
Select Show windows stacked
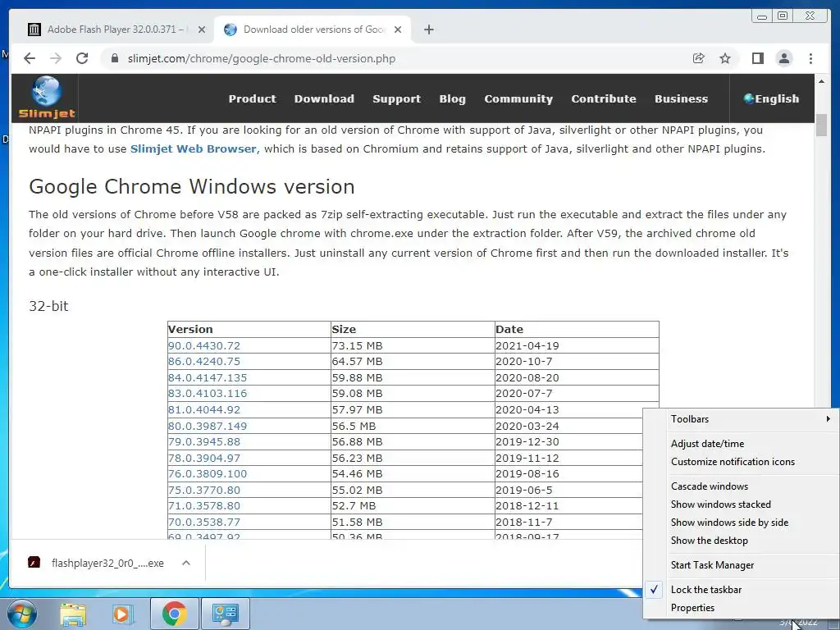tap(741, 504)
